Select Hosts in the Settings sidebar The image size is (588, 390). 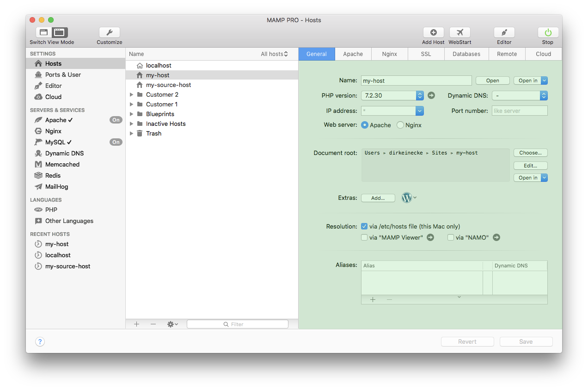76,63
